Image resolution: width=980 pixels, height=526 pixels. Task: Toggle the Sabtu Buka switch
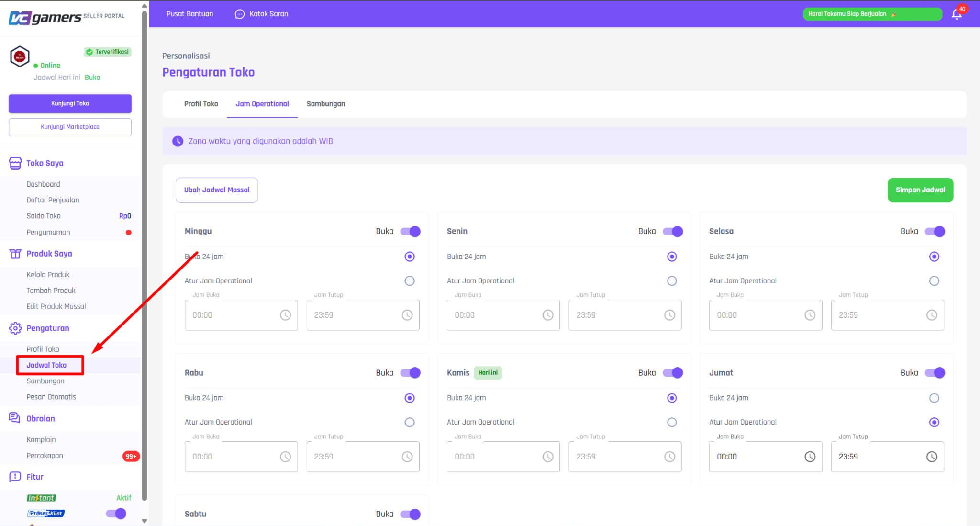(x=411, y=514)
